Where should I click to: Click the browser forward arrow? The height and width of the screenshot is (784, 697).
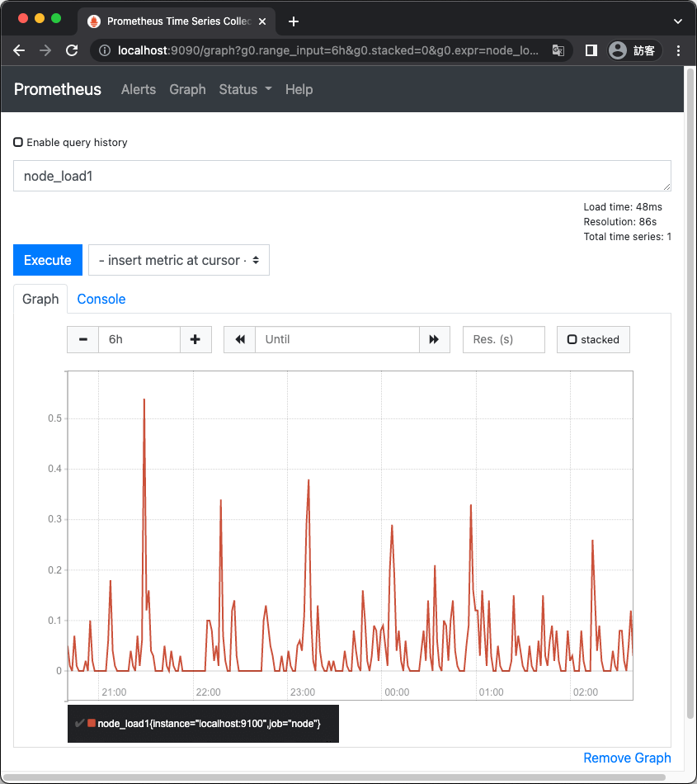coord(45,50)
